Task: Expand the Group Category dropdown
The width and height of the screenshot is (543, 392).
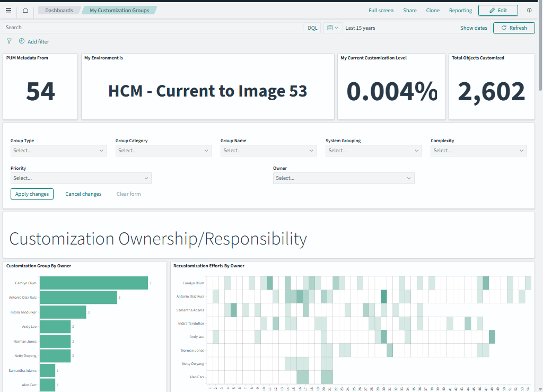Action: coord(163,151)
